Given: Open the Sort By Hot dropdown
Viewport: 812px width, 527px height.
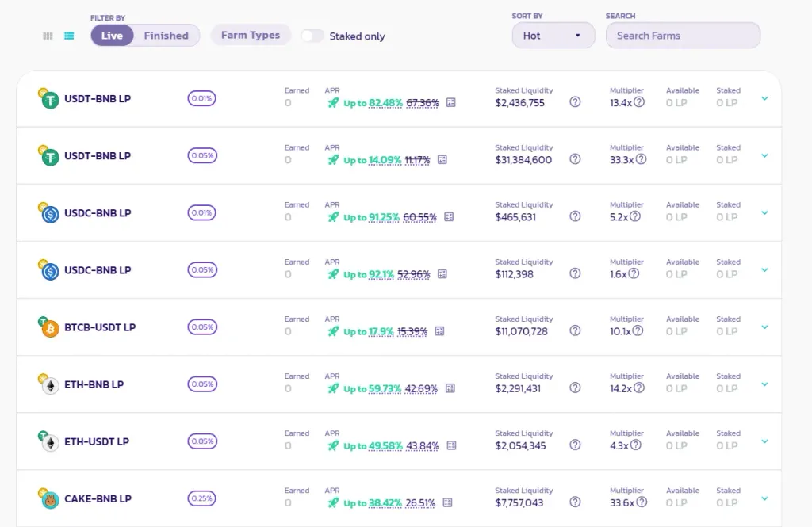Looking at the screenshot, I should (x=553, y=36).
